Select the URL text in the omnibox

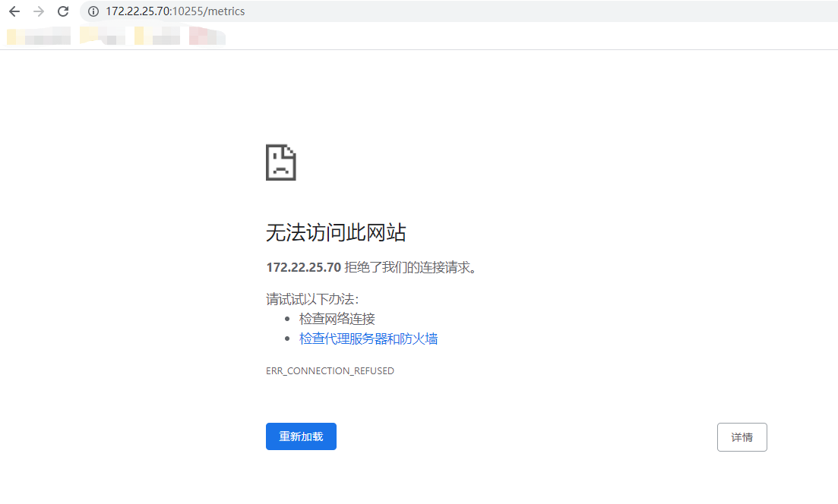tap(190, 11)
